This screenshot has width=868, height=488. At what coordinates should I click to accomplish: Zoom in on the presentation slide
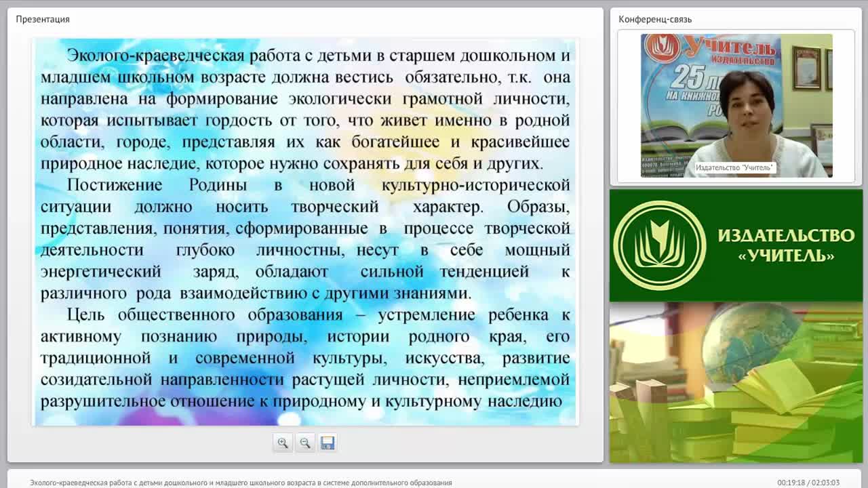(x=283, y=443)
